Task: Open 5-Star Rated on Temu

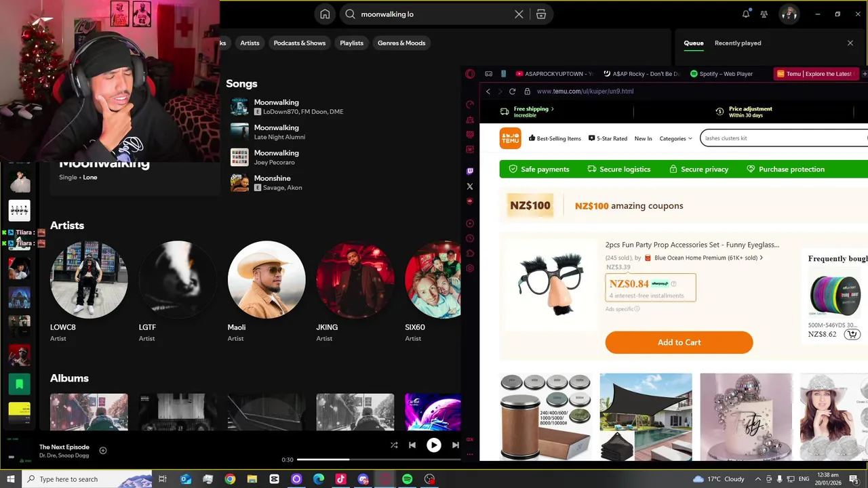Action: (608, 138)
